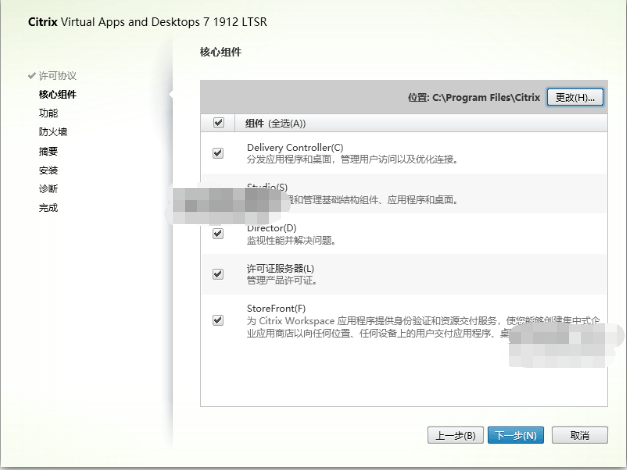
Task: Click the Director(D) component label
Action: pos(272,228)
